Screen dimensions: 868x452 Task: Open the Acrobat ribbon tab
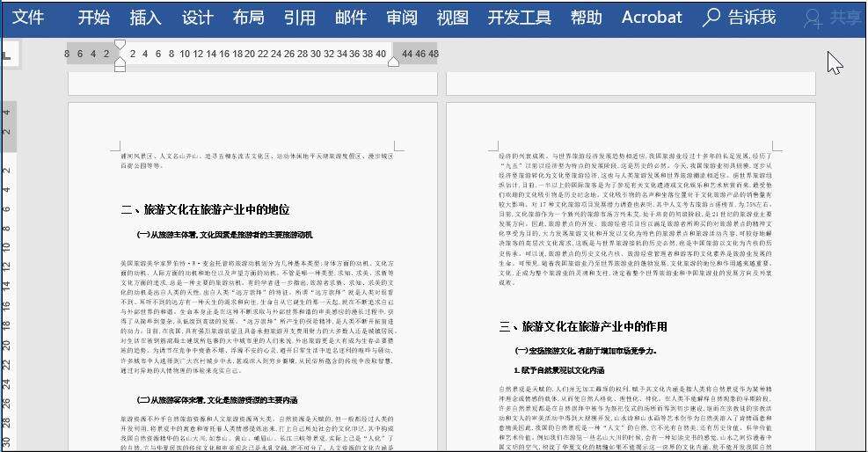tap(652, 18)
